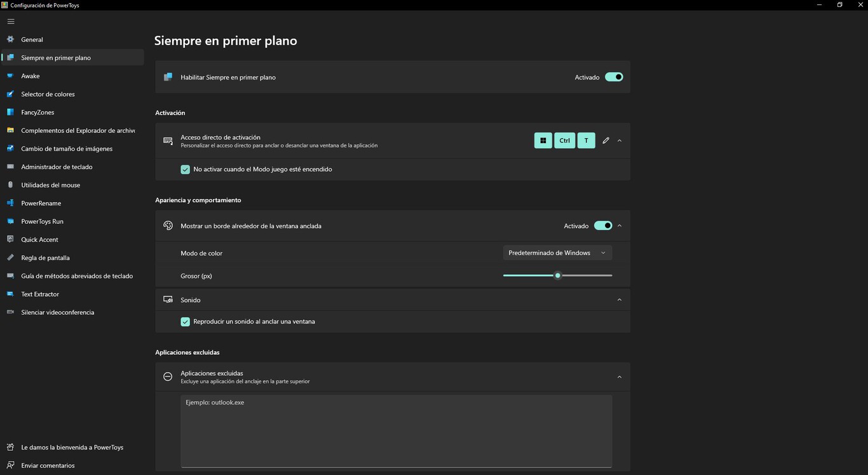Select the Administrador de teclado icon
Image resolution: width=868 pixels, height=475 pixels.
click(10, 167)
